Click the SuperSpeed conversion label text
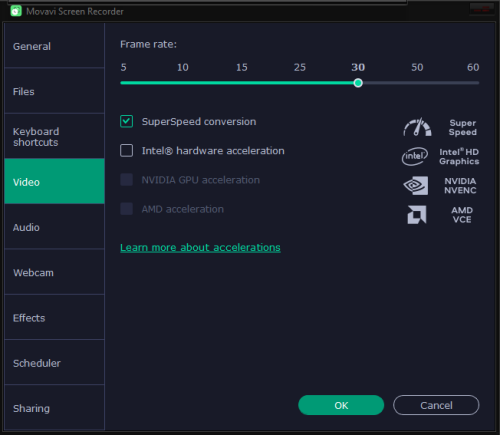 [x=199, y=122]
